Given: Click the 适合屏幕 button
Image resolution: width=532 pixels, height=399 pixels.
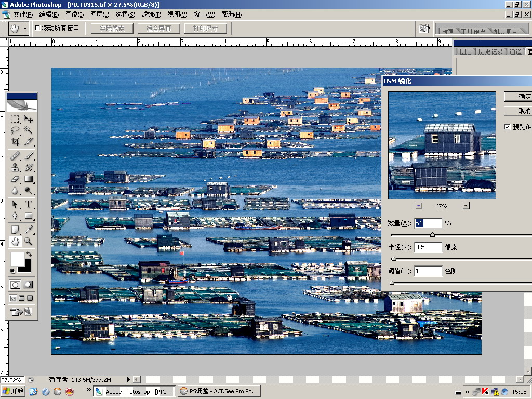Looking at the screenshot, I should pos(158,29).
